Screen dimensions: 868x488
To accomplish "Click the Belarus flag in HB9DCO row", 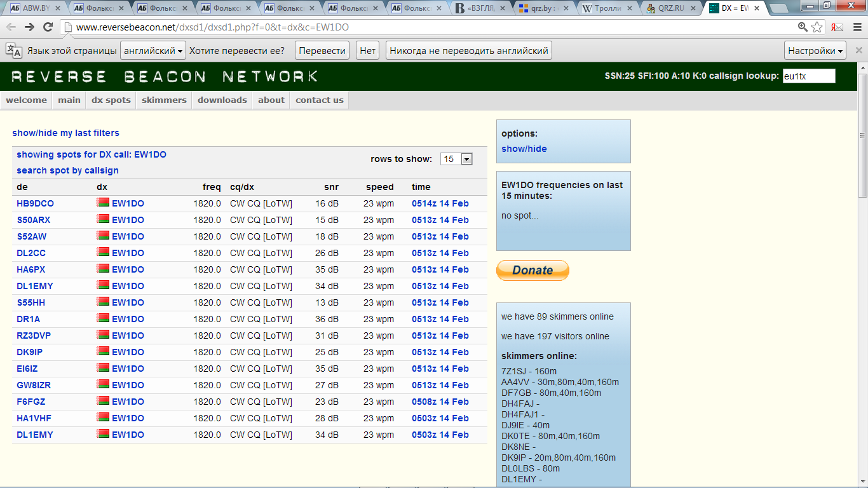I will pos(103,203).
